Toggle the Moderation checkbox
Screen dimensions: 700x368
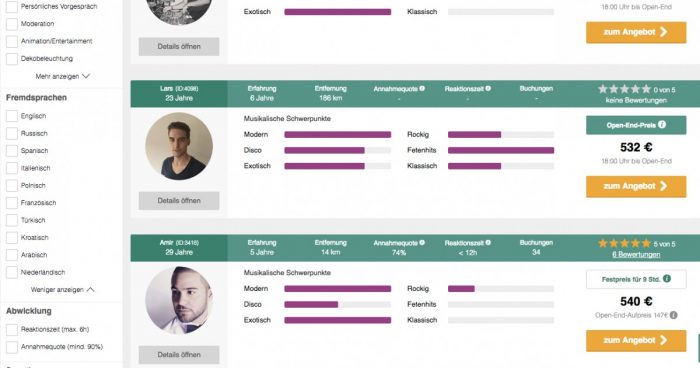(x=12, y=24)
